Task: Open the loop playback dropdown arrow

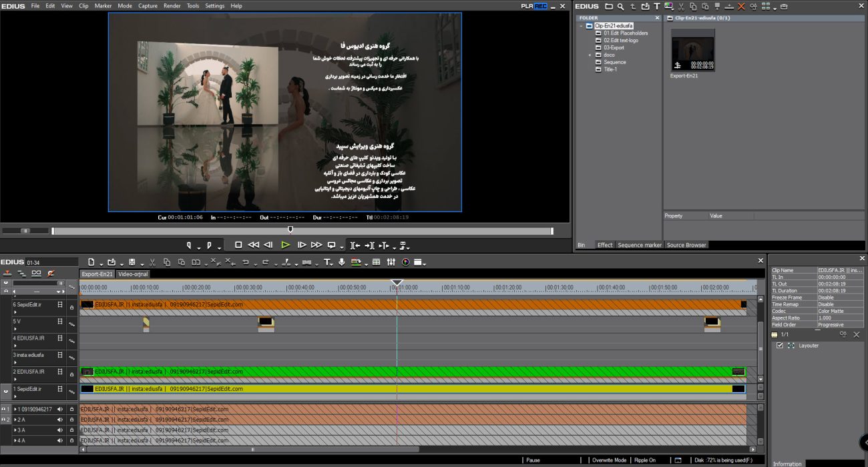Action: (341, 248)
